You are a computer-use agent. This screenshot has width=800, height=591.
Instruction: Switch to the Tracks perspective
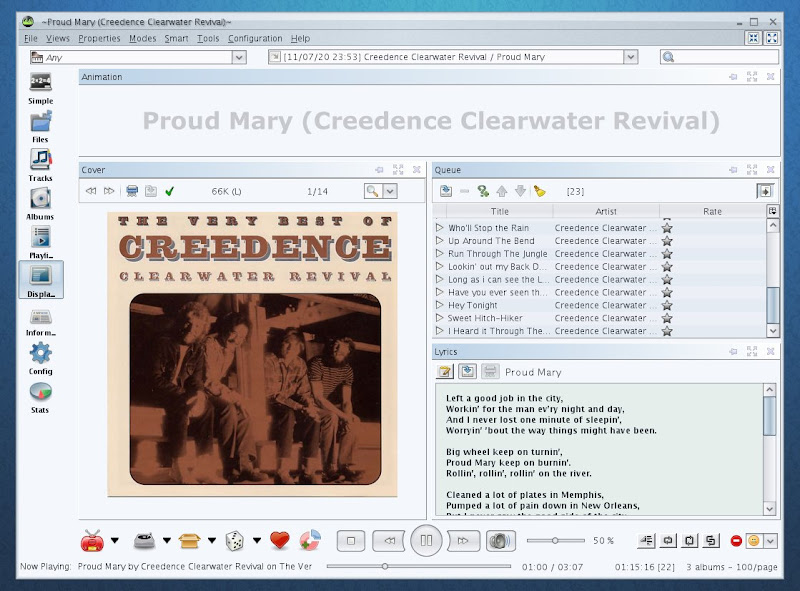coord(40,165)
